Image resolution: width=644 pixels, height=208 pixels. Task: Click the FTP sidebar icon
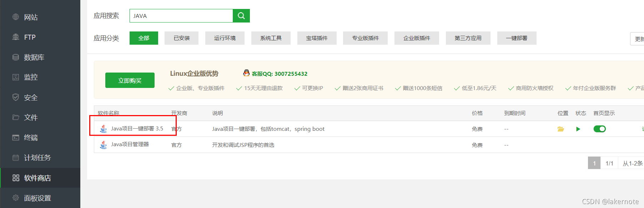[16, 37]
